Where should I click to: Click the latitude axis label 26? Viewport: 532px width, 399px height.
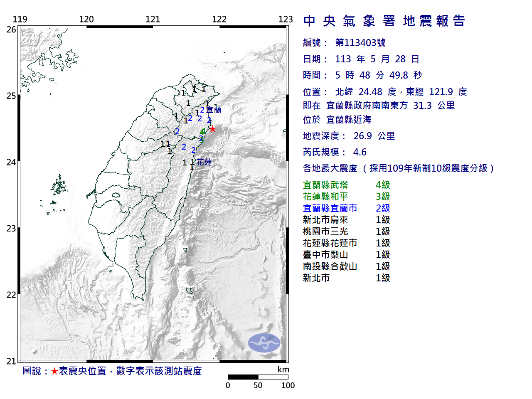pyautogui.click(x=11, y=30)
